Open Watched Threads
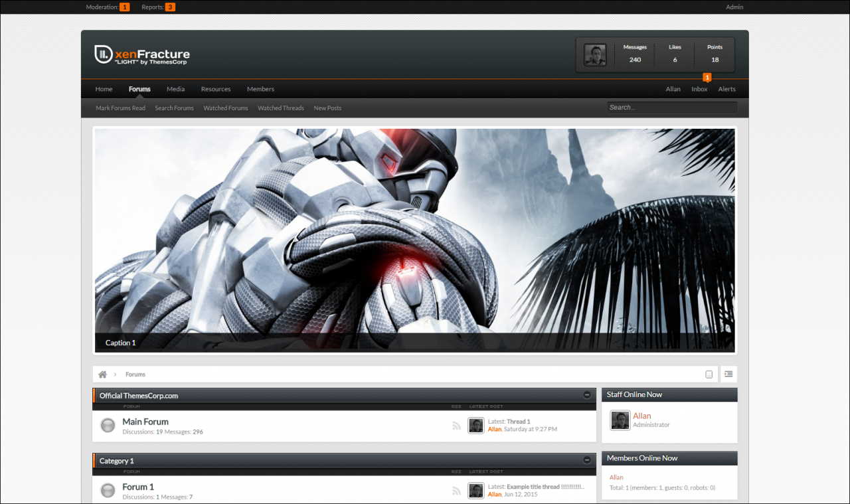Image resolution: width=850 pixels, height=504 pixels. click(281, 108)
